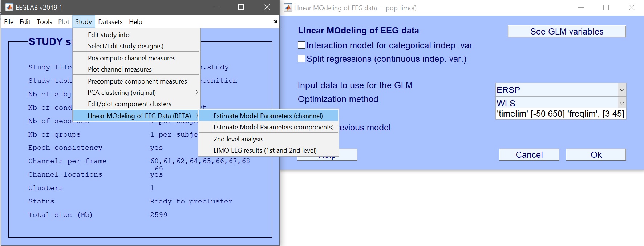Click 'Input data to use for the GLM' label

355,85
